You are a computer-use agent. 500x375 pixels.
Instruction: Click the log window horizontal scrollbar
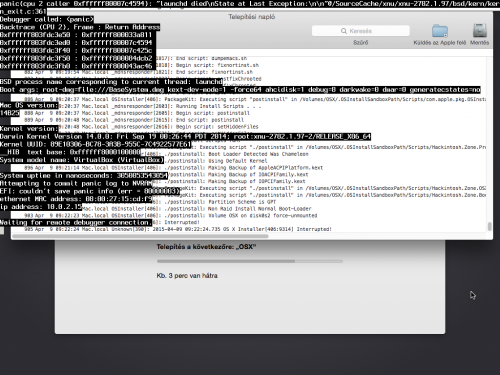point(140,236)
